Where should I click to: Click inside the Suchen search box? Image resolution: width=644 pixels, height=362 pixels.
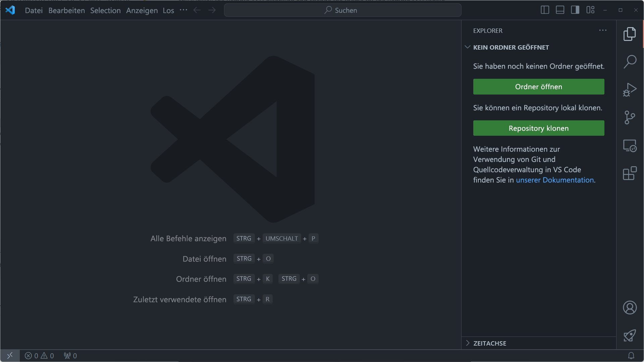342,10
